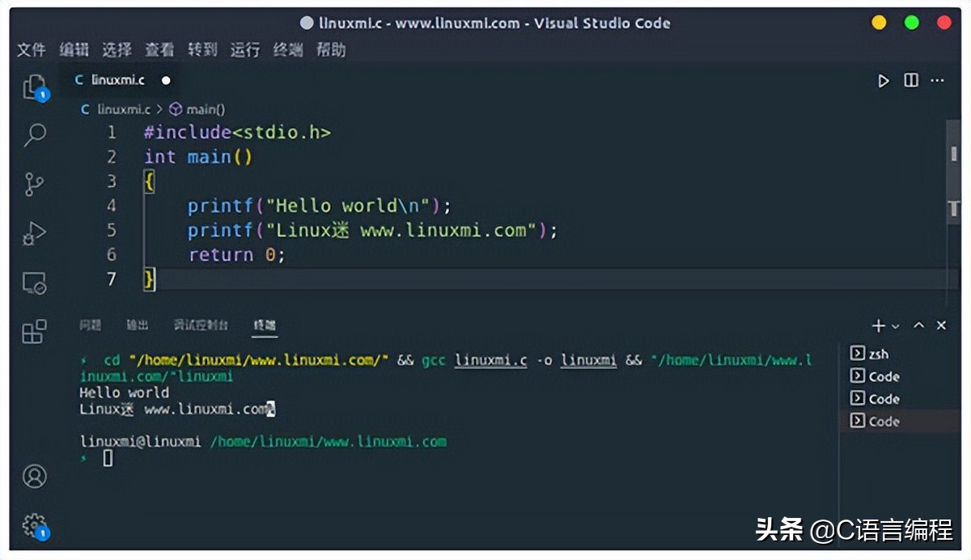This screenshot has width=971, height=560.
Task: Click the printf "Hello world\n" line
Action: point(320,206)
